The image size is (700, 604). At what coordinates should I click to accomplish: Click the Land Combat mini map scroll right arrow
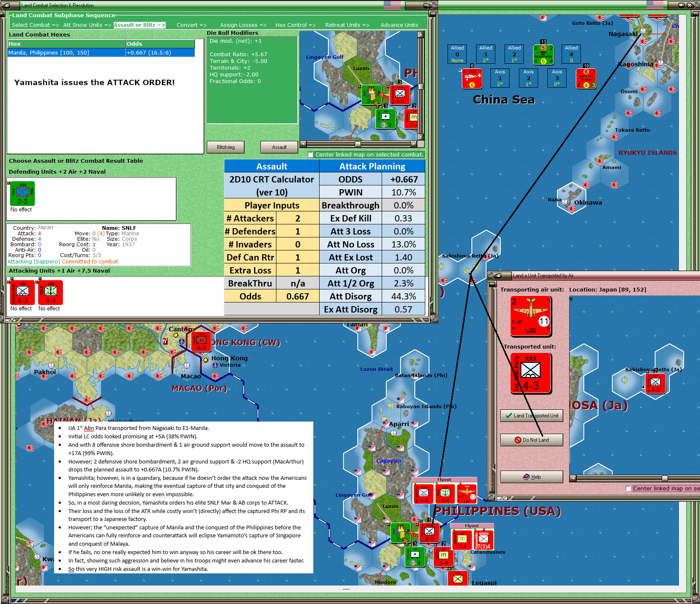pyautogui.click(x=414, y=144)
